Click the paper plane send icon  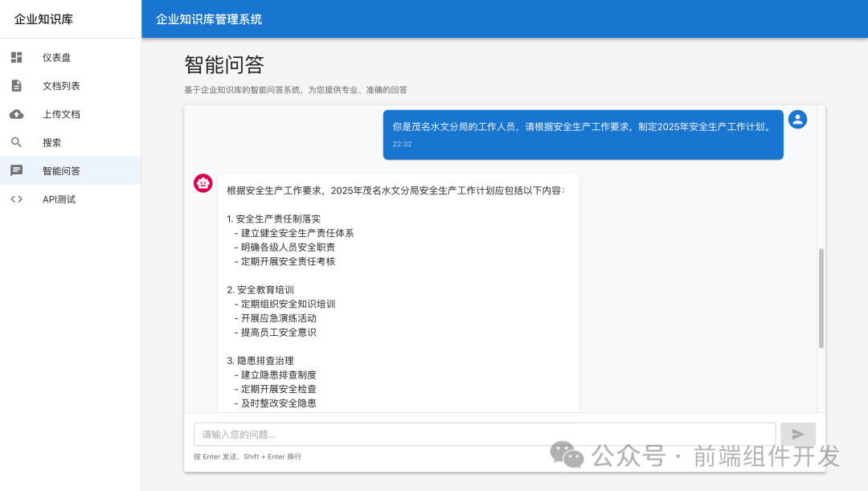(798, 434)
